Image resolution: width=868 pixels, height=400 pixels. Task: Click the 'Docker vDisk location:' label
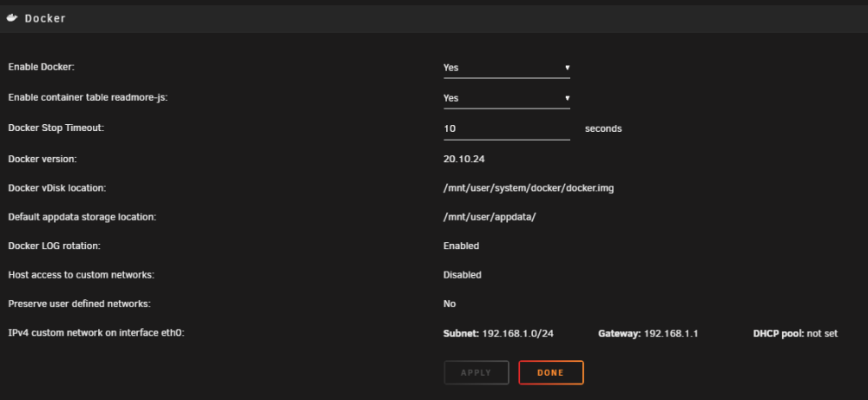(x=57, y=188)
